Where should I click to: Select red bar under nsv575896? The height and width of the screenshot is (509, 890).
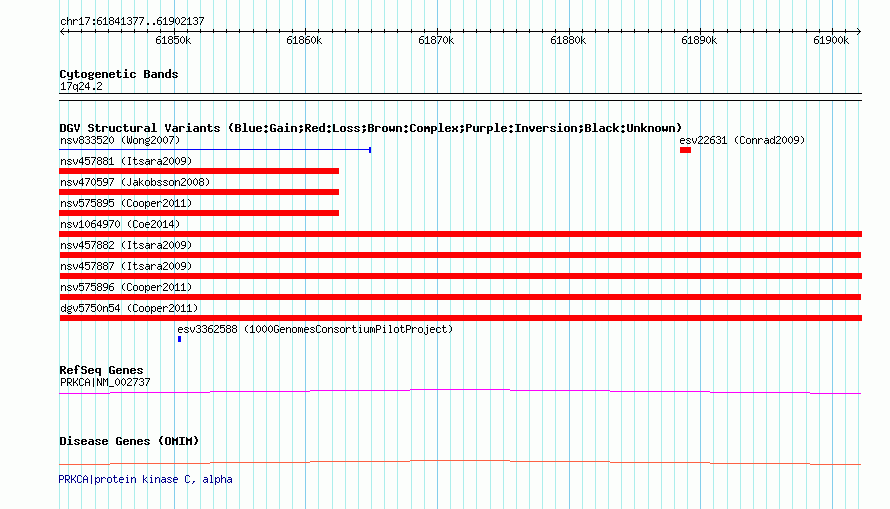(x=460, y=297)
